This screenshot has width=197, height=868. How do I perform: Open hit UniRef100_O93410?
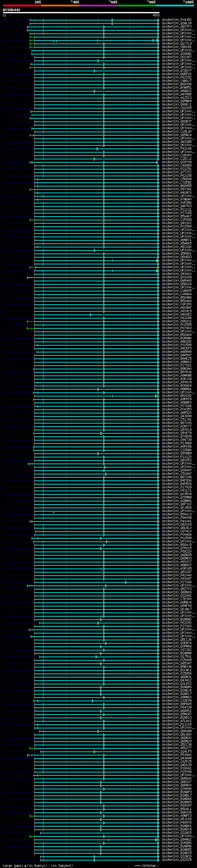tap(177, 274)
